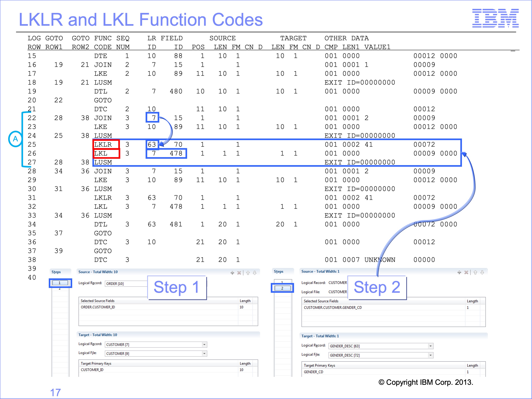
Task: Click LKLR function code on log row 25
Action: pos(103,145)
